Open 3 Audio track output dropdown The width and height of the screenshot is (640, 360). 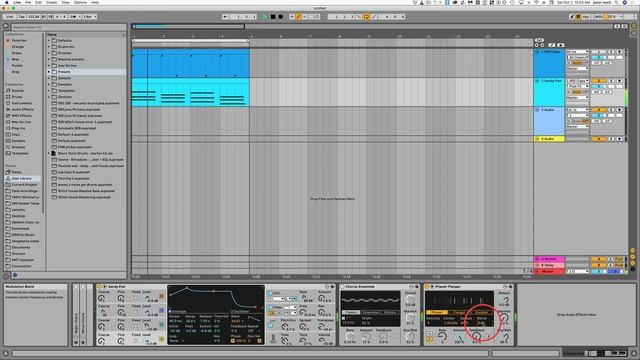click(x=577, y=127)
